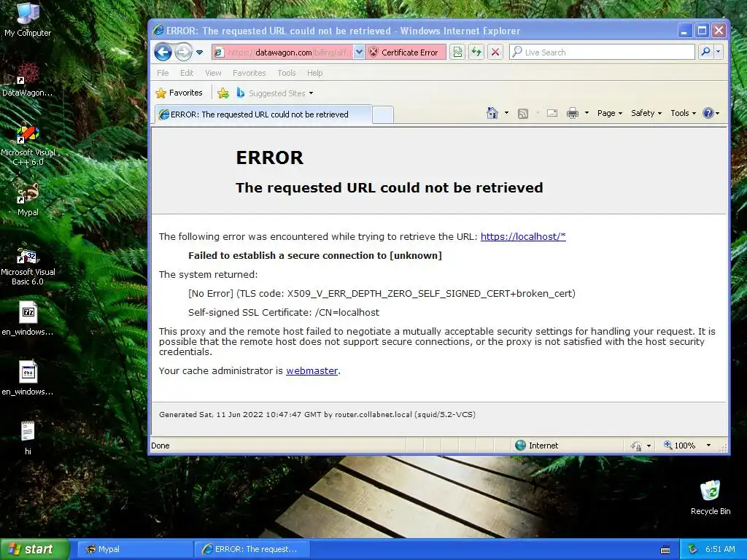Click the Read Mail icon
The width and height of the screenshot is (747, 560).
coord(552,113)
